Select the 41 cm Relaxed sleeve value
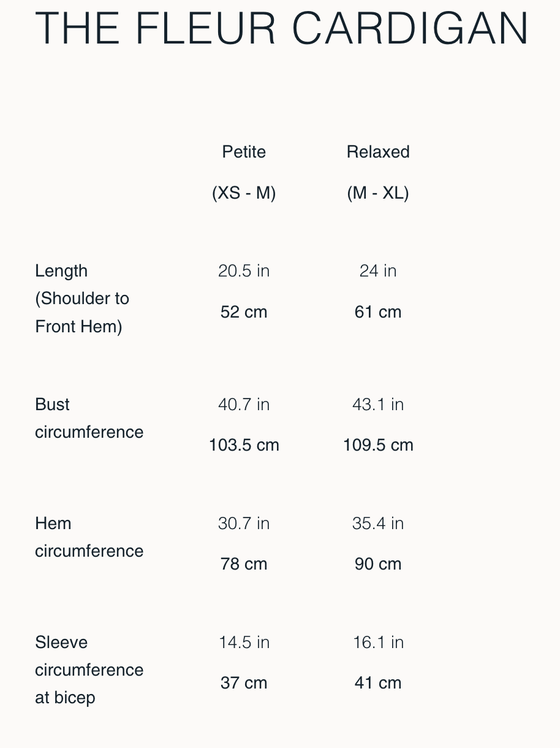The width and height of the screenshot is (560, 748). (x=378, y=682)
